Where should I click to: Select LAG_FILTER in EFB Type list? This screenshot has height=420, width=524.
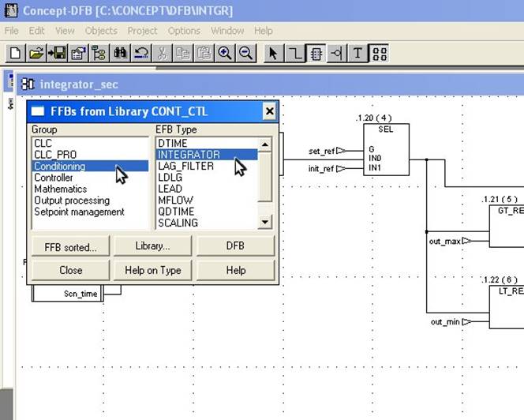click(207, 166)
